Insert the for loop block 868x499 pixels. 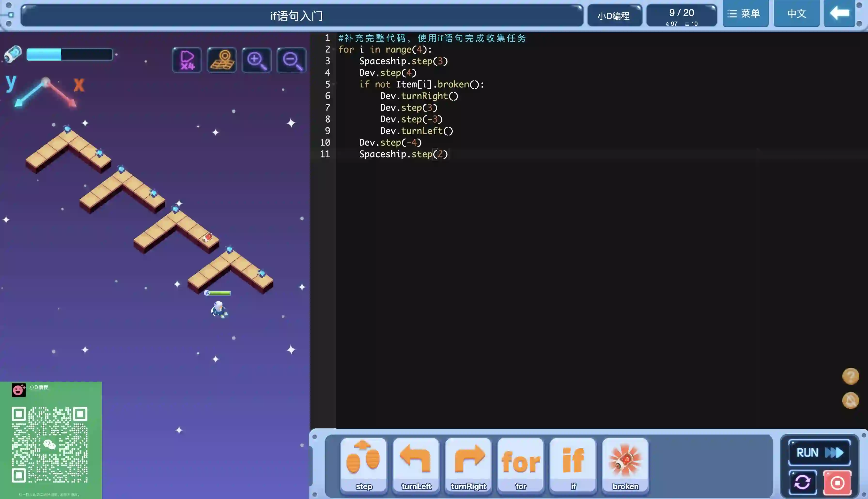pos(521,464)
